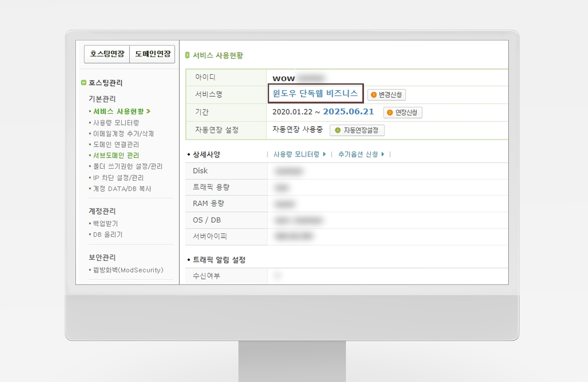This screenshot has width=588, height=382.
Task: Open 추가옵션 신청 link
Action: click(358, 154)
